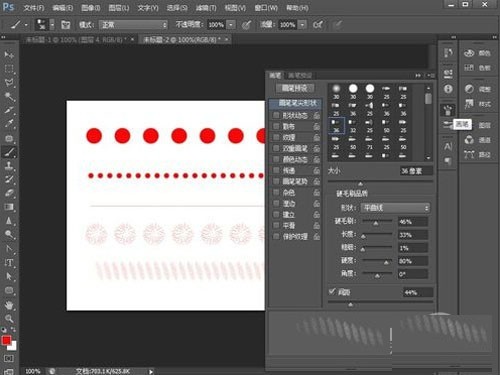Select the Healing Brush tool

click(9, 138)
